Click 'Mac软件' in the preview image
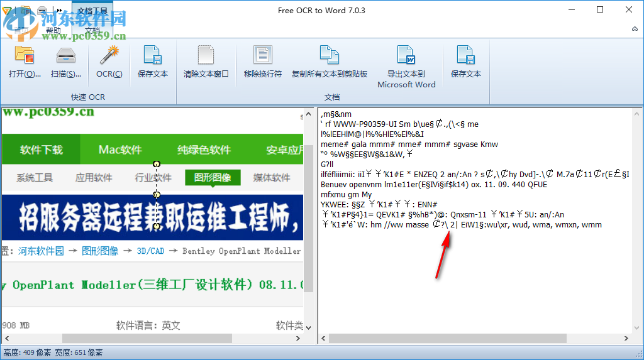644x360 pixels. pyautogui.click(x=120, y=150)
